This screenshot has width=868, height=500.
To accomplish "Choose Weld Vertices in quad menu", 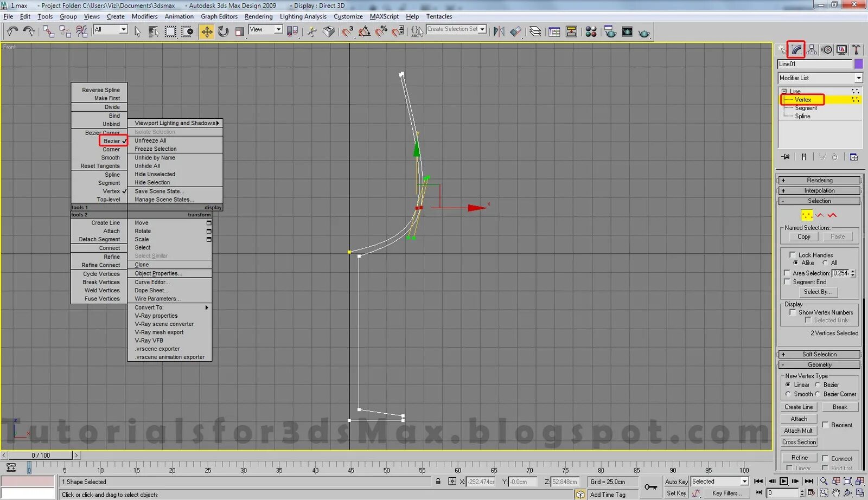I will coord(102,290).
